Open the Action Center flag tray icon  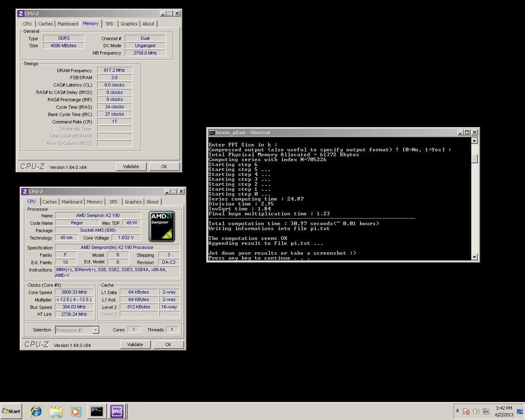tap(466, 411)
